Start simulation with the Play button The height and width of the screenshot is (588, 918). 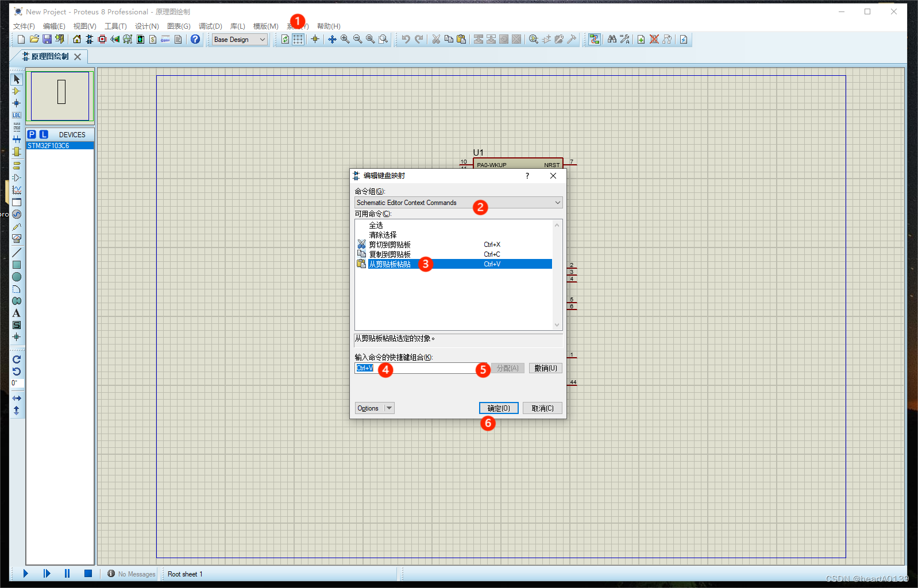coord(25,573)
